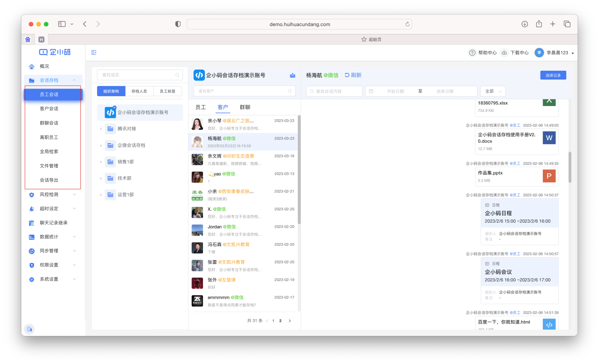The width and height of the screenshot is (599, 364).
Task: Click the 系统设置 gear icon
Action: [x=32, y=279]
